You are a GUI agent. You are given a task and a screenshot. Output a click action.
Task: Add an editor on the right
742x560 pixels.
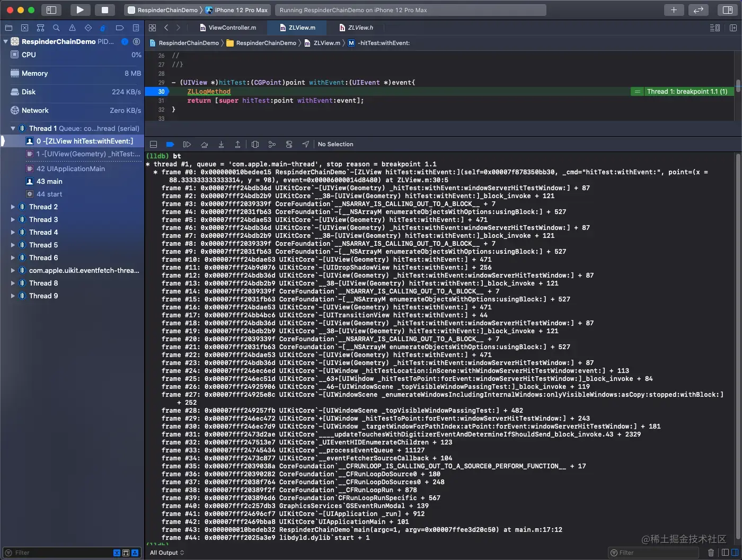click(x=734, y=28)
